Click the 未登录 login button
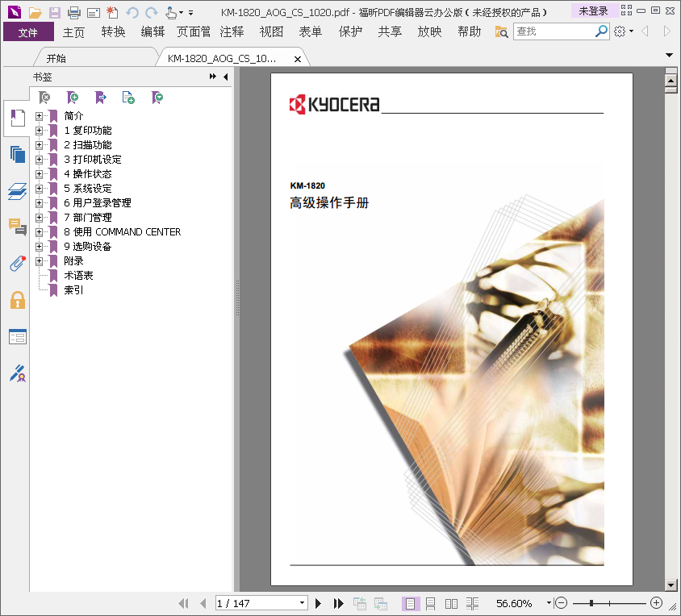The width and height of the screenshot is (681, 616). [x=593, y=11]
